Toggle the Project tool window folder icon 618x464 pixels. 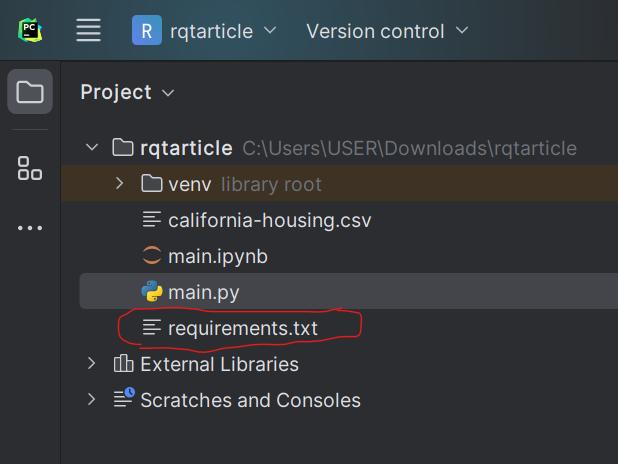pyautogui.click(x=30, y=92)
